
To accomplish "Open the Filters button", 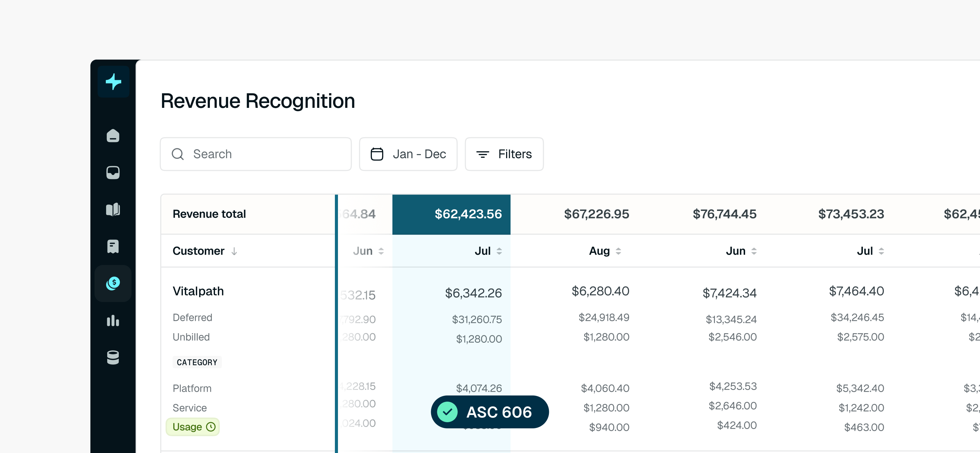I will pos(504,154).
